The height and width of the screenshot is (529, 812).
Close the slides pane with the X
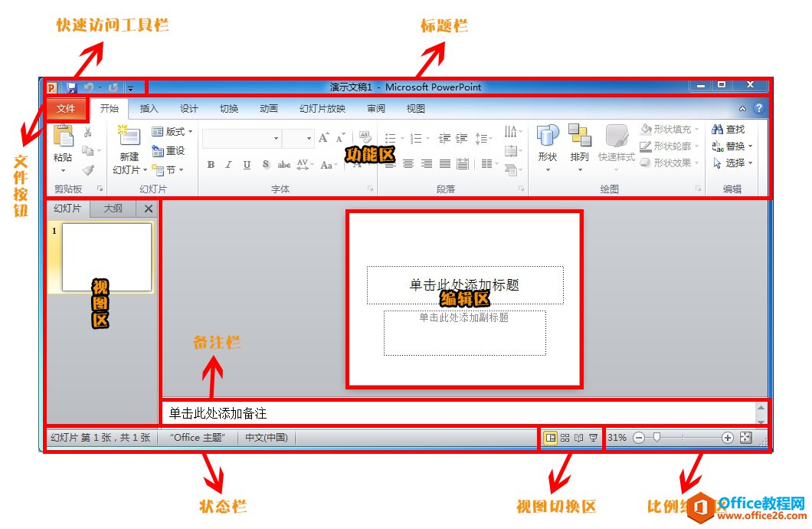[148, 209]
